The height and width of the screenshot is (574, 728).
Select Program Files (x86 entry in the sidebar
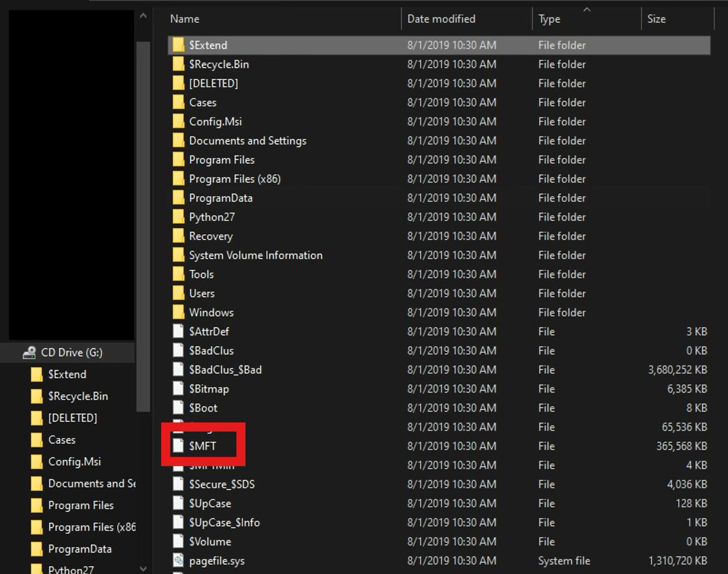pyautogui.click(x=92, y=527)
